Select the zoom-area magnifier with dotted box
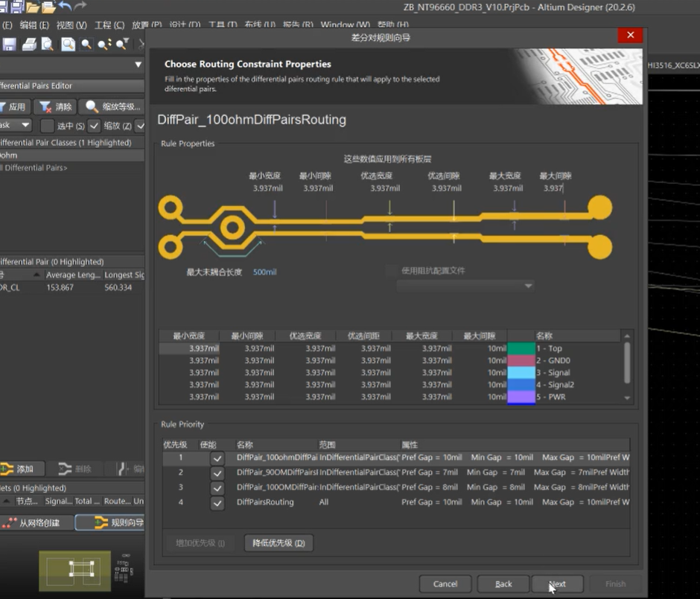This screenshot has width=700, height=599. pyautogui.click(x=86, y=44)
